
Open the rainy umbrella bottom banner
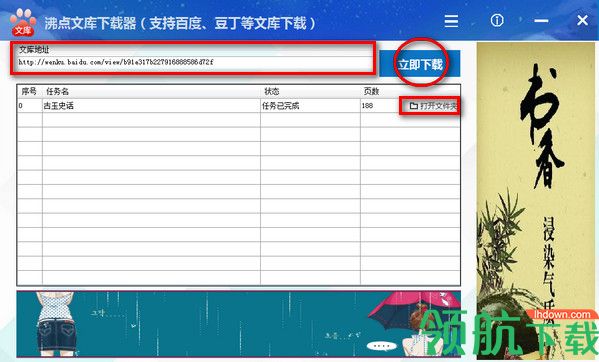pyautogui.click(x=238, y=324)
